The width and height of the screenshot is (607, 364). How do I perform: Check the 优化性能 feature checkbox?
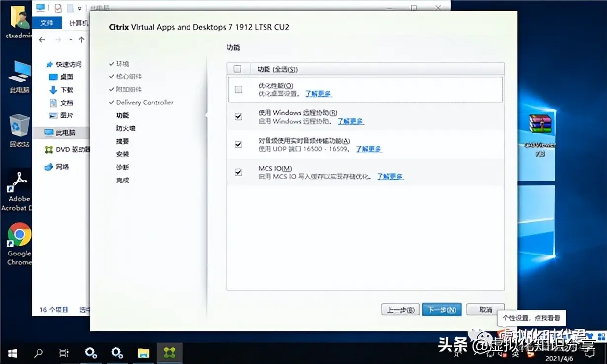tap(238, 89)
